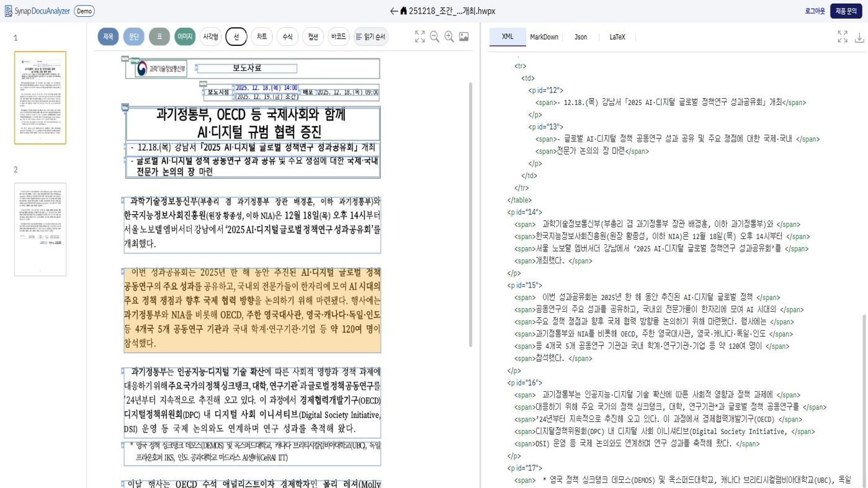The width and height of the screenshot is (868, 488).
Task: Select the zoom in magnifier icon
Action: 448,37
